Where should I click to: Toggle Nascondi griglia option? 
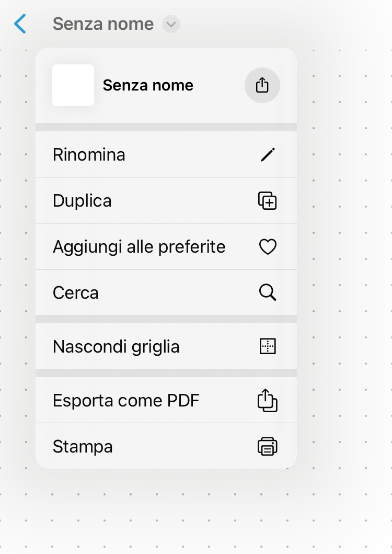click(x=116, y=346)
